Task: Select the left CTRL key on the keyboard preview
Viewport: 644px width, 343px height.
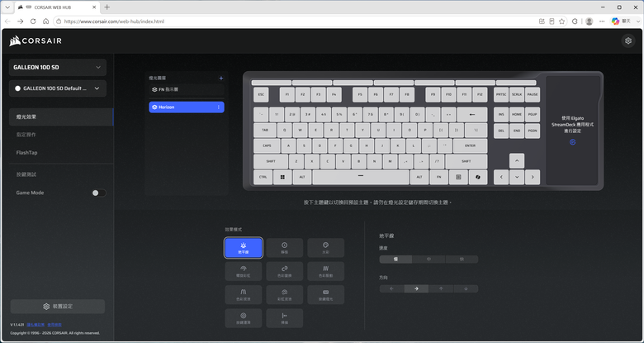Action: click(263, 177)
